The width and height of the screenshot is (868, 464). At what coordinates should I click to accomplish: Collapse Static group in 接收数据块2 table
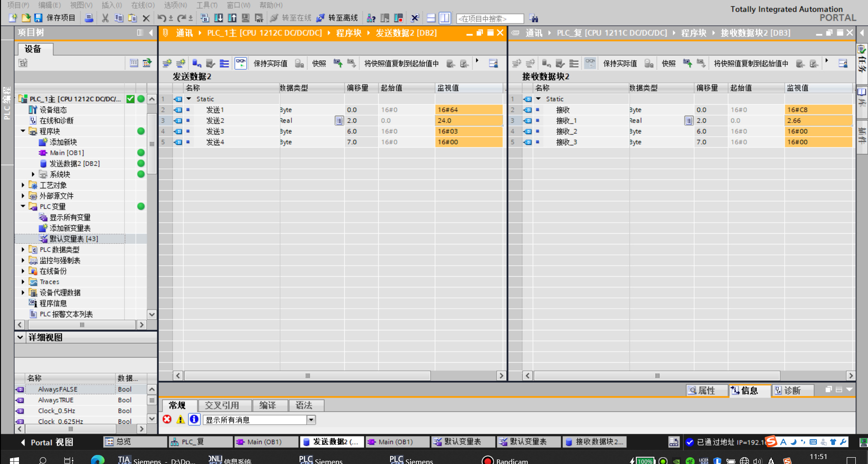tap(539, 99)
